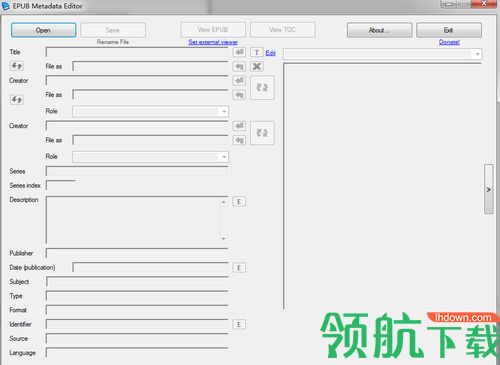Click the Source input field
The height and width of the screenshot is (365, 500).
tap(137, 338)
